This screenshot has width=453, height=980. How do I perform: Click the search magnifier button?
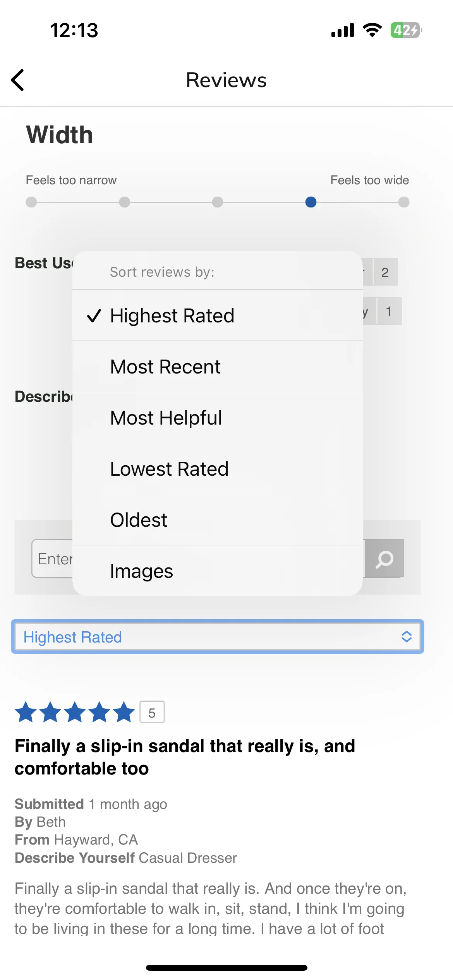coord(384,558)
